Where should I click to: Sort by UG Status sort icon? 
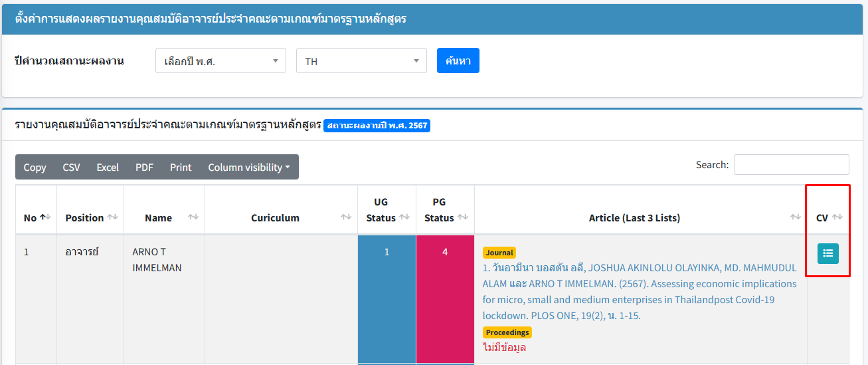coord(404,217)
